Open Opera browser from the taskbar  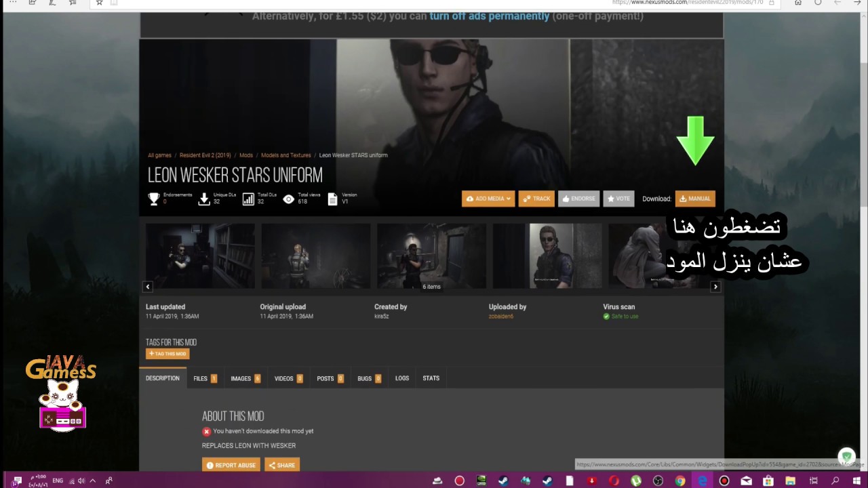(x=614, y=481)
